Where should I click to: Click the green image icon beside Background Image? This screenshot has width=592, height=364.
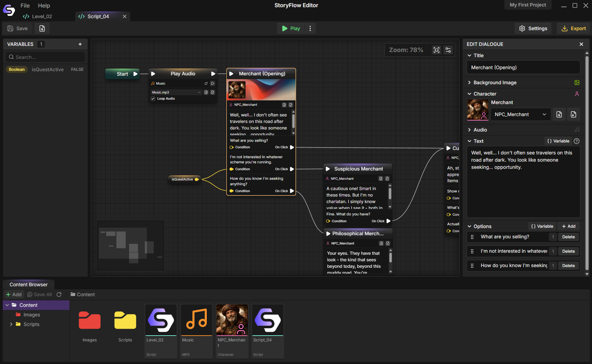pyautogui.click(x=577, y=82)
